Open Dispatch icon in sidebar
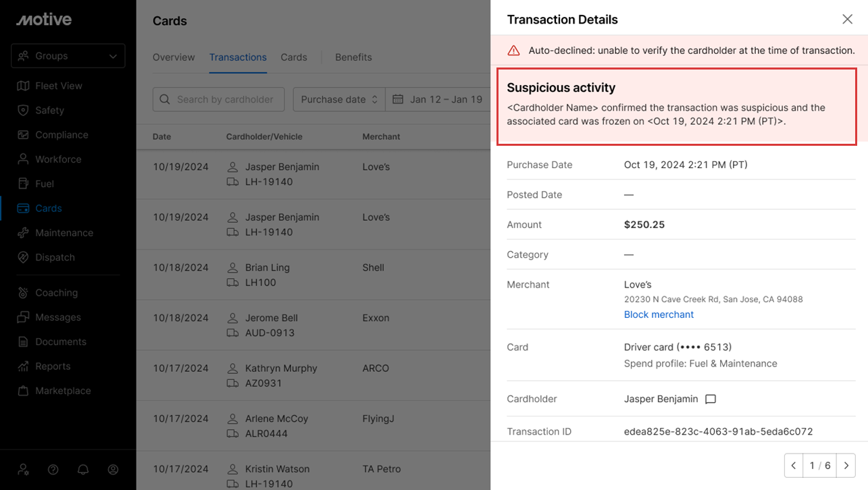 click(23, 257)
